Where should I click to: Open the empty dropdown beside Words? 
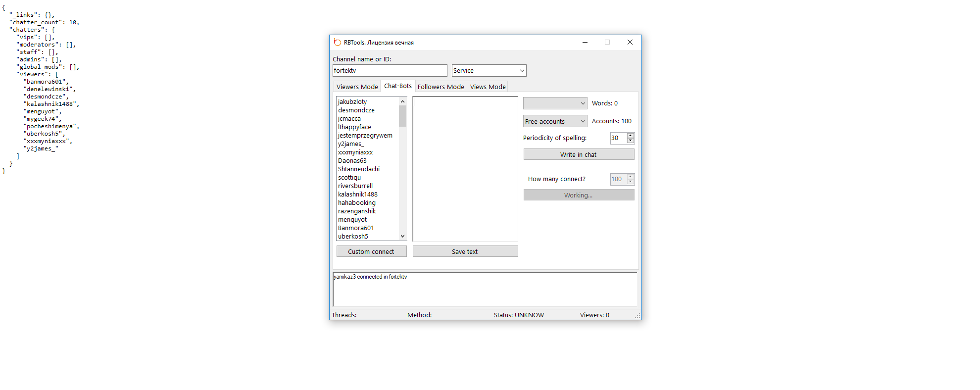point(555,103)
